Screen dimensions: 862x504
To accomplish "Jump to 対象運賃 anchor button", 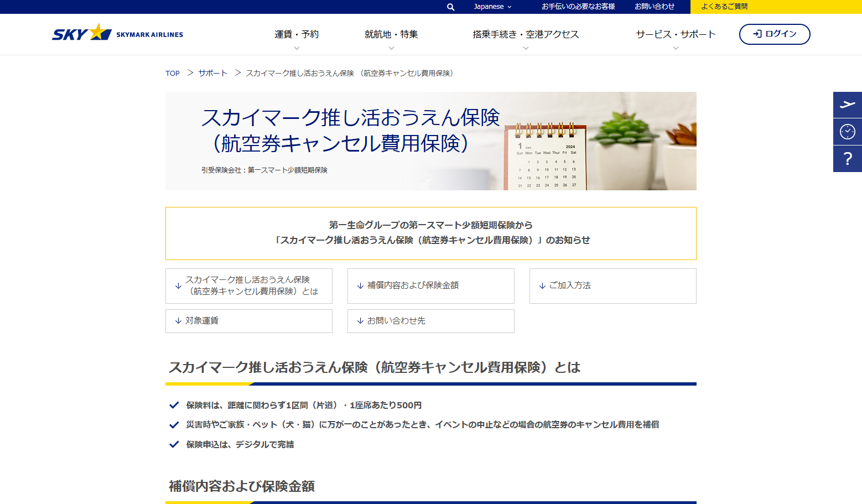I will pos(248,321).
